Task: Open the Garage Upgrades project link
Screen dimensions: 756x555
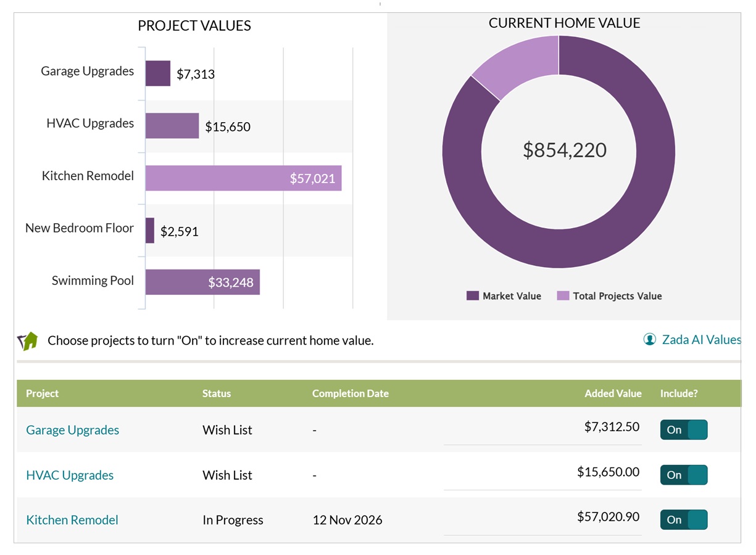Action: click(x=72, y=430)
